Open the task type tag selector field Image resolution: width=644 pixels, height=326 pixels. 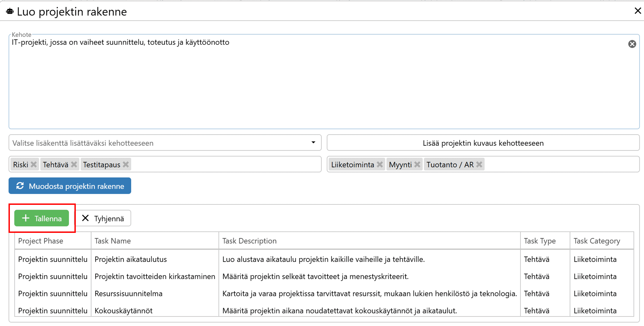(x=225, y=165)
